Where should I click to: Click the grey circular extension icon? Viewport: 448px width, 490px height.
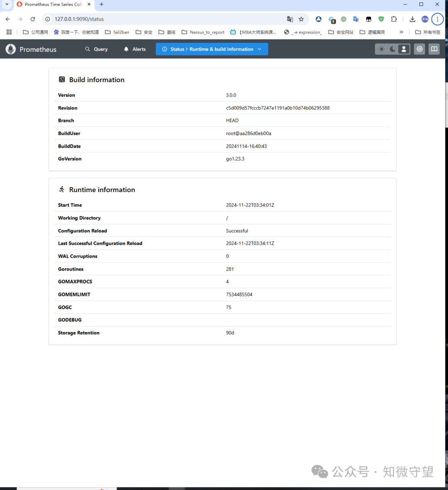(x=343, y=19)
